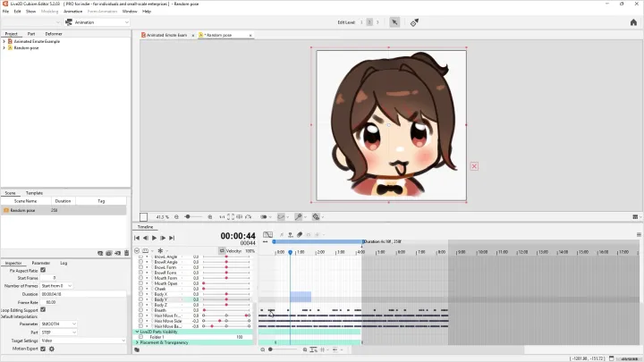
Task: Toggle the Cheek track checkbox
Action: [141, 289]
